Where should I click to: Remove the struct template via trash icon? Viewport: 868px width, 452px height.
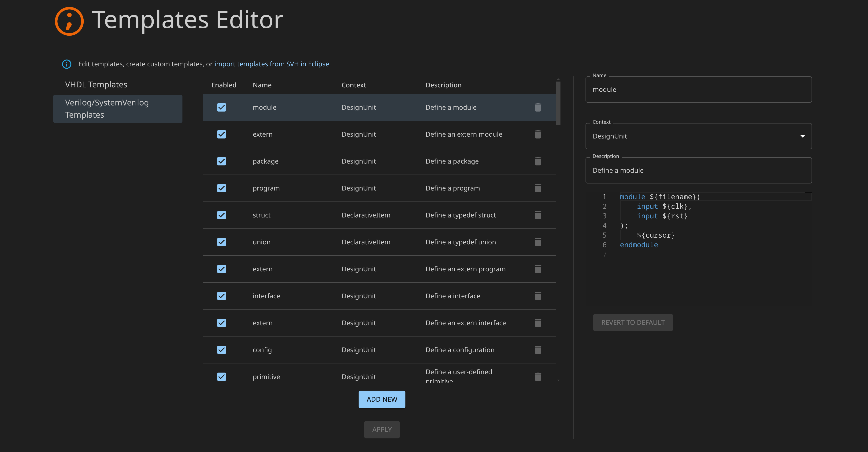point(538,215)
